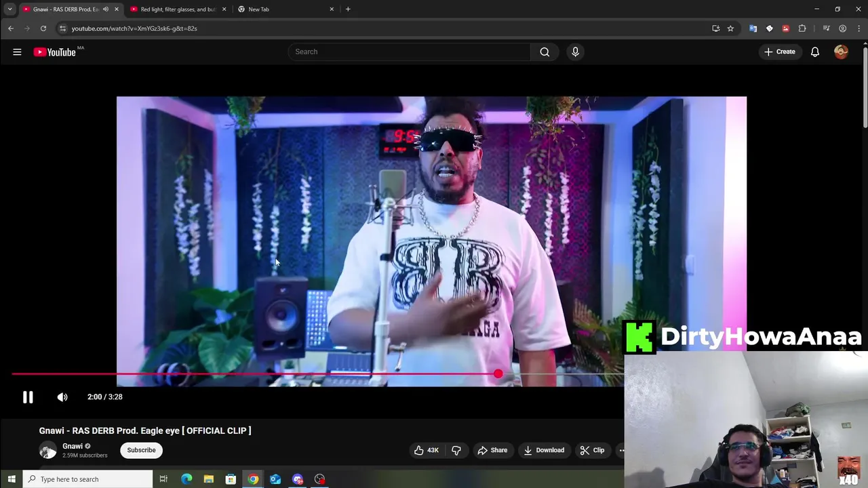868x488 pixels.
Task: Click the YouTube search magnifier button
Action: (x=545, y=52)
